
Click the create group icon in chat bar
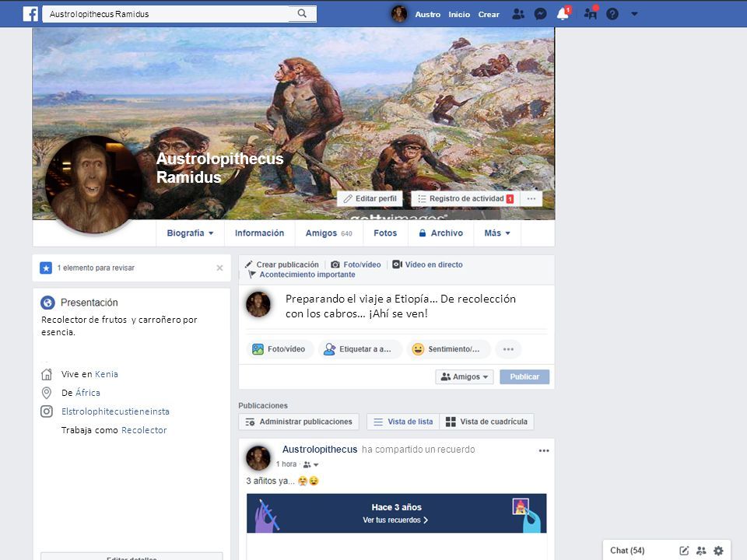point(701,551)
